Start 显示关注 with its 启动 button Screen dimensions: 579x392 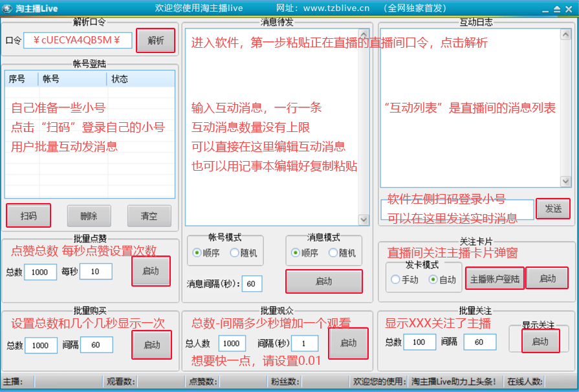540,342
